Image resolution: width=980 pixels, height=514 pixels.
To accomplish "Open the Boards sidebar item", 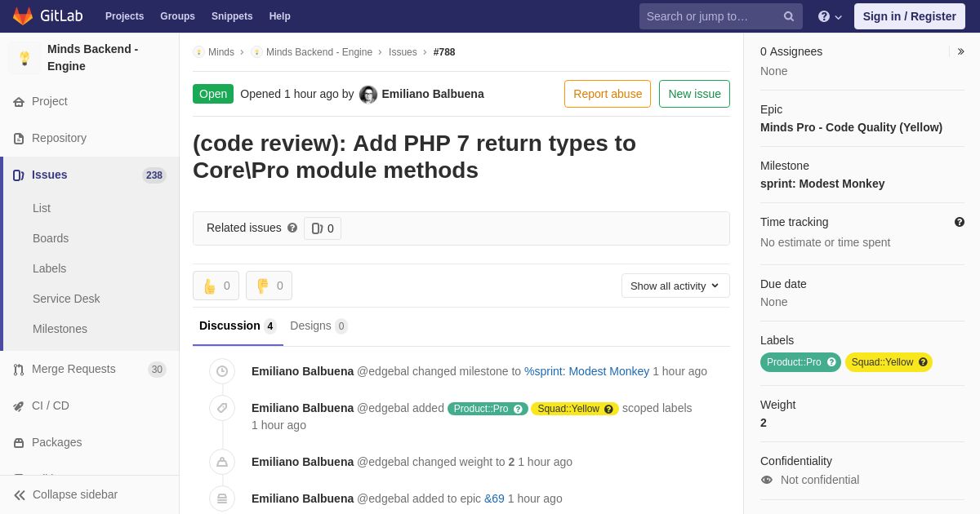I will click(x=51, y=238).
